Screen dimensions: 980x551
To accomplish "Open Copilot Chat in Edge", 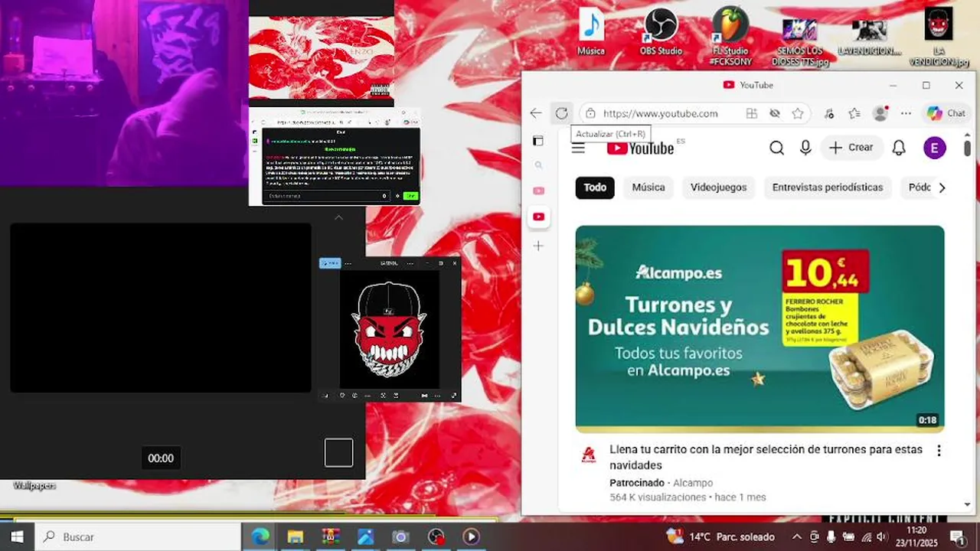I will coord(946,113).
